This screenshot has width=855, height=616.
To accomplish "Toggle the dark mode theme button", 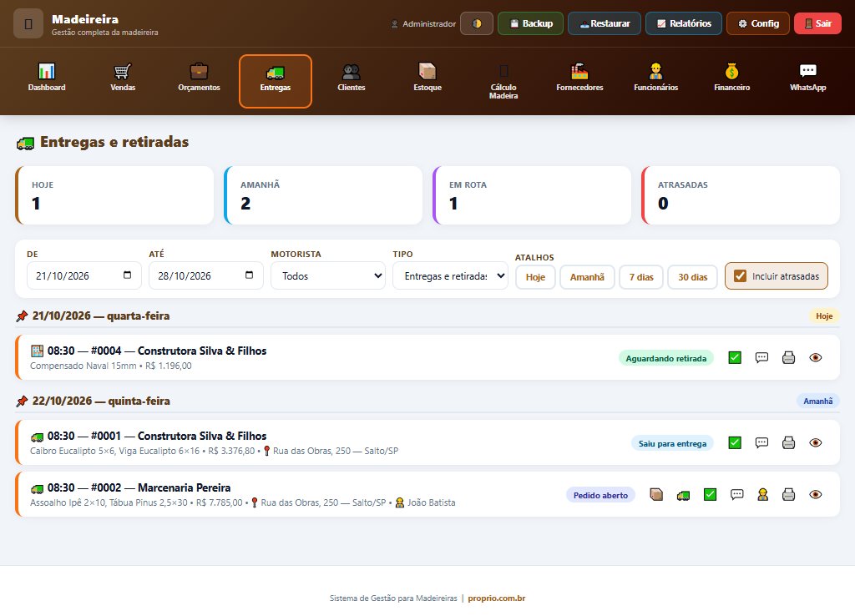I will coord(477,23).
